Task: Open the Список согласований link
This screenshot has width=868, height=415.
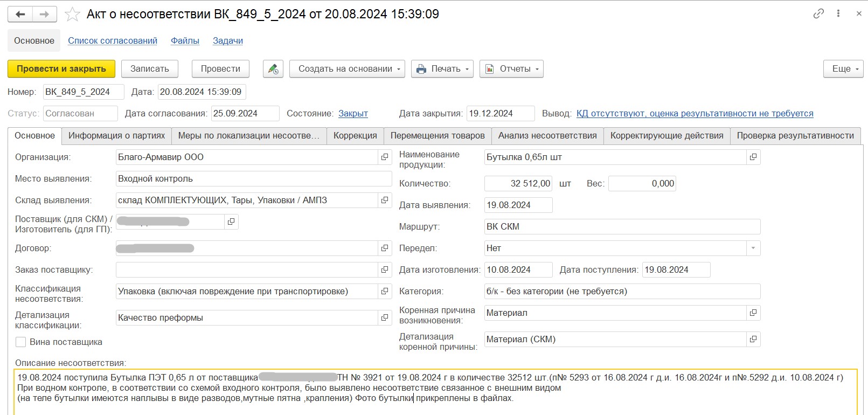Action: (x=113, y=41)
